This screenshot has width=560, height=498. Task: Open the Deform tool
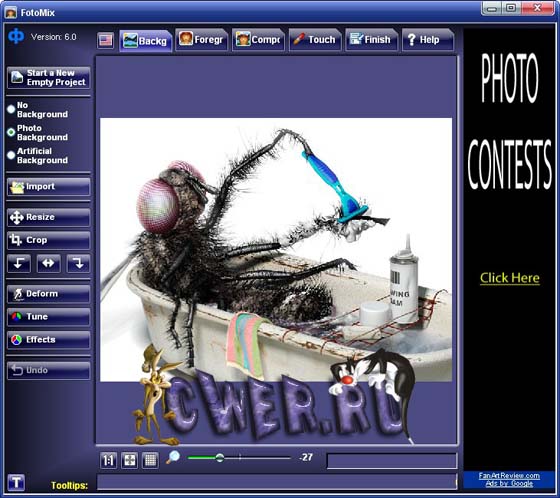[49, 294]
